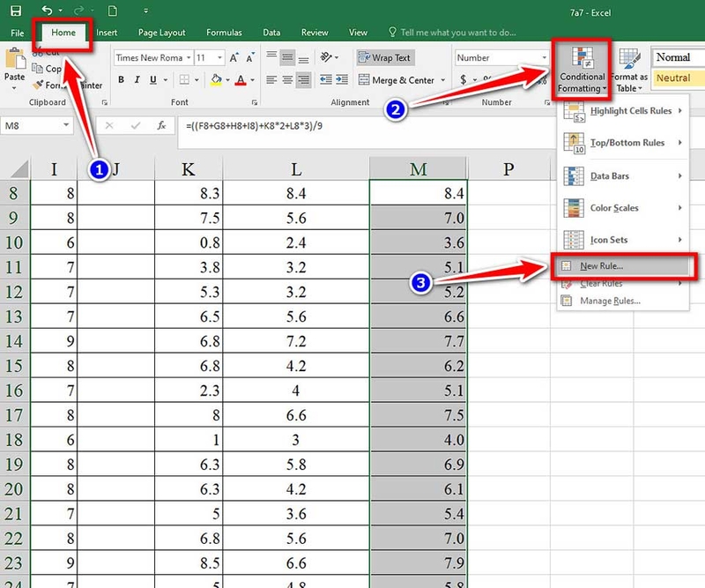The image size is (705, 588).
Task: Open the Conditional Formatting icon
Action: (582, 71)
